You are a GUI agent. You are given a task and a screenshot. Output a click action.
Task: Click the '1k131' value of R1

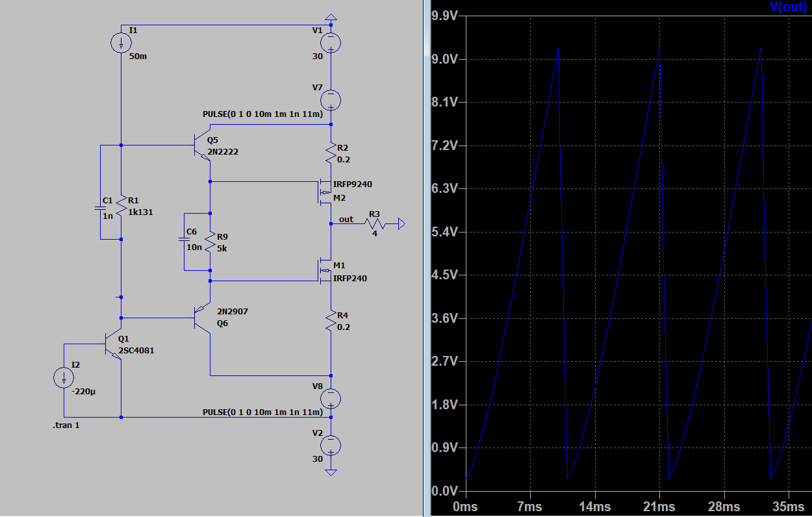point(140,212)
